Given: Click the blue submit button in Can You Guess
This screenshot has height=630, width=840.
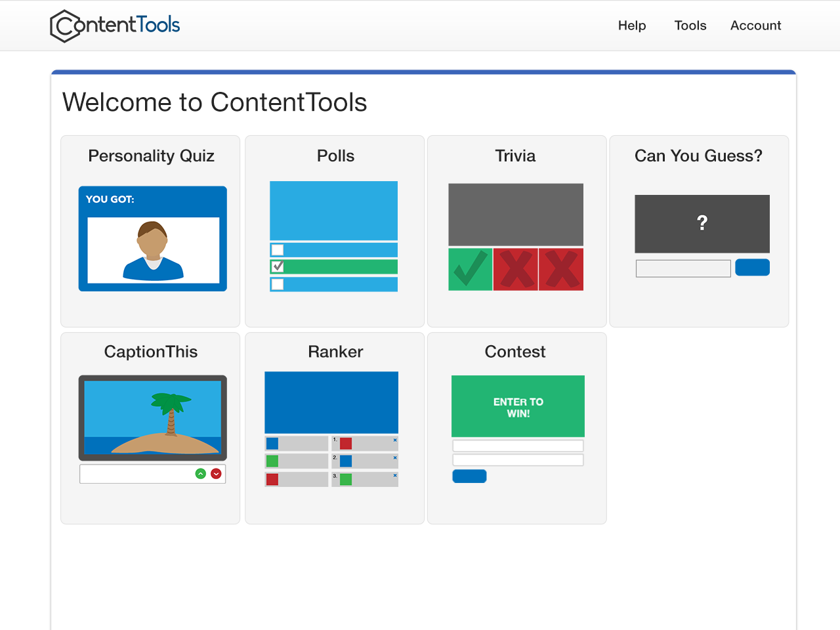Looking at the screenshot, I should pyautogui.click(x=752, y=267).
